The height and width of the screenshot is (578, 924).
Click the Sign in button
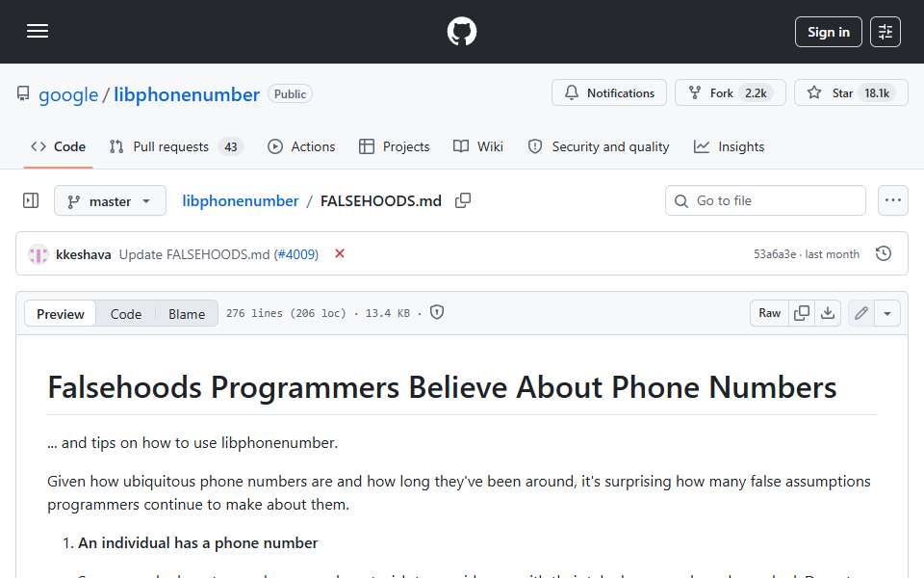[x=828, y=32]
